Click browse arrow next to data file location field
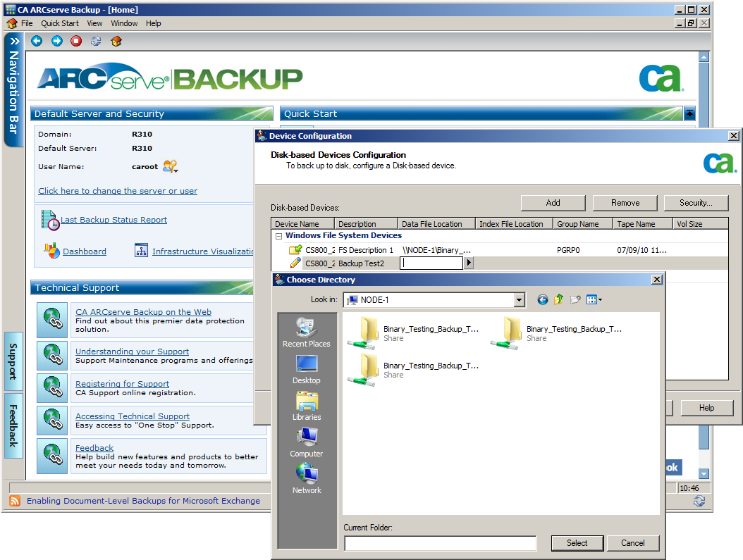 click(469, 263)
